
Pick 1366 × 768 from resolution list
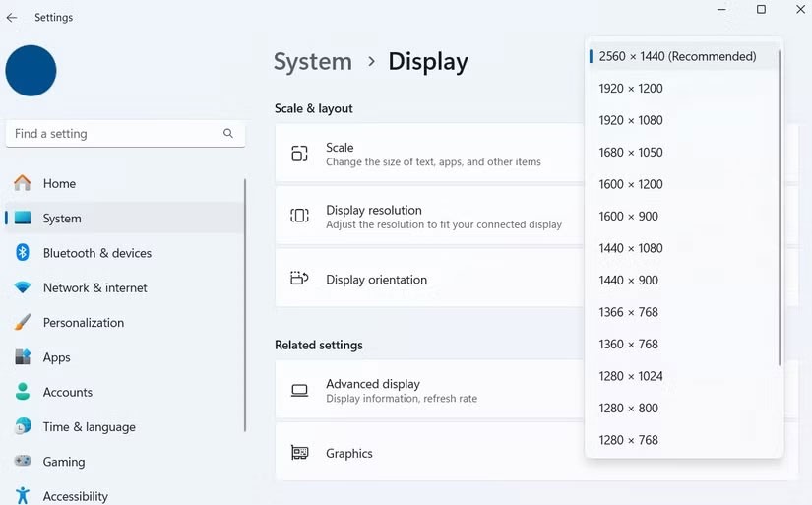[628, 312]
